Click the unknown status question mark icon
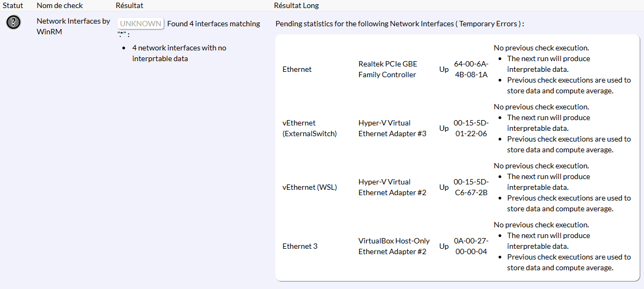The image size is (644, 289). coord(13,22)
